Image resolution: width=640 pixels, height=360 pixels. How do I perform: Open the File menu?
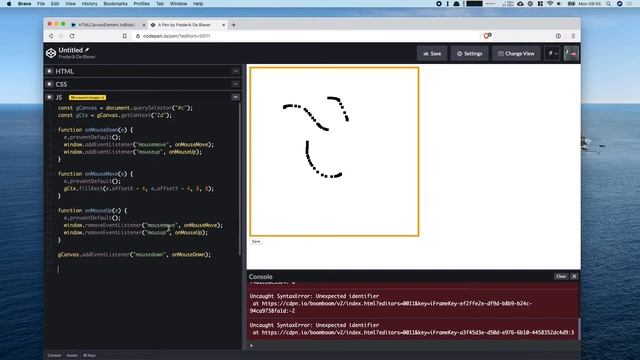click(41, 4)
